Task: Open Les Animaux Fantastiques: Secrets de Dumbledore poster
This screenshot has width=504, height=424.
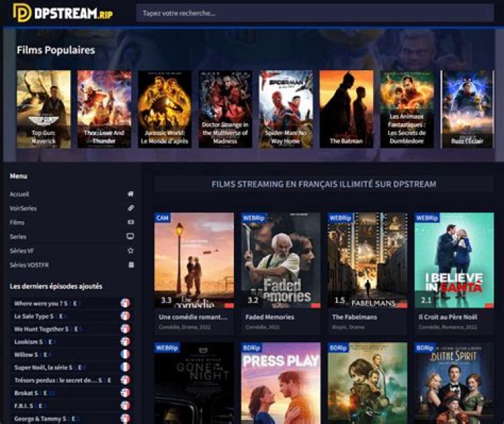Action: coord(407,109)
